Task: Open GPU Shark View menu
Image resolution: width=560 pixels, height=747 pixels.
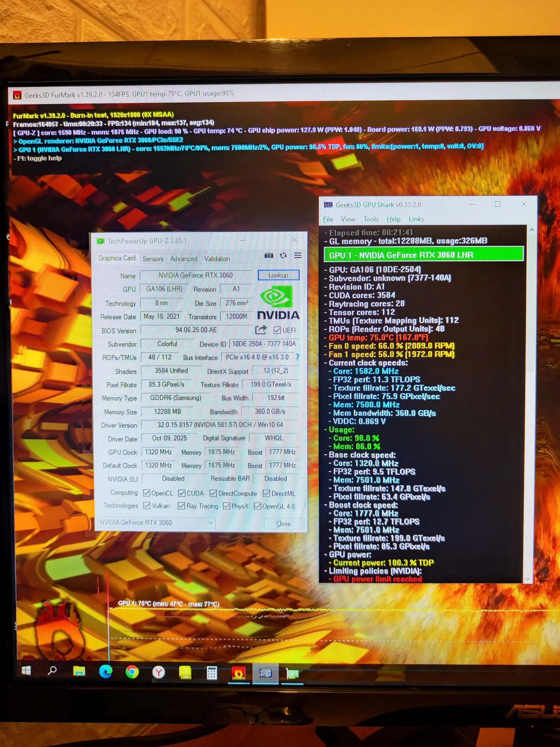Action: click(x=348, y=219)
